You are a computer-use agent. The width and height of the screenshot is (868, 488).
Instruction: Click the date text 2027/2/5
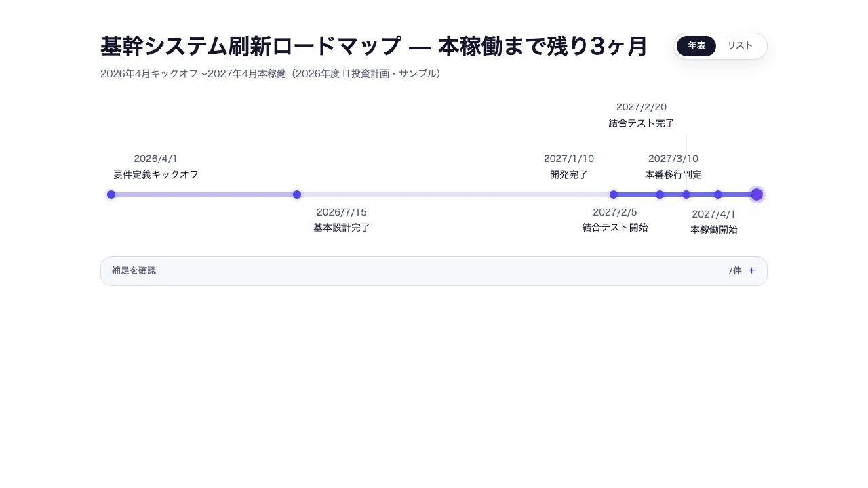(x=615, y=212)
